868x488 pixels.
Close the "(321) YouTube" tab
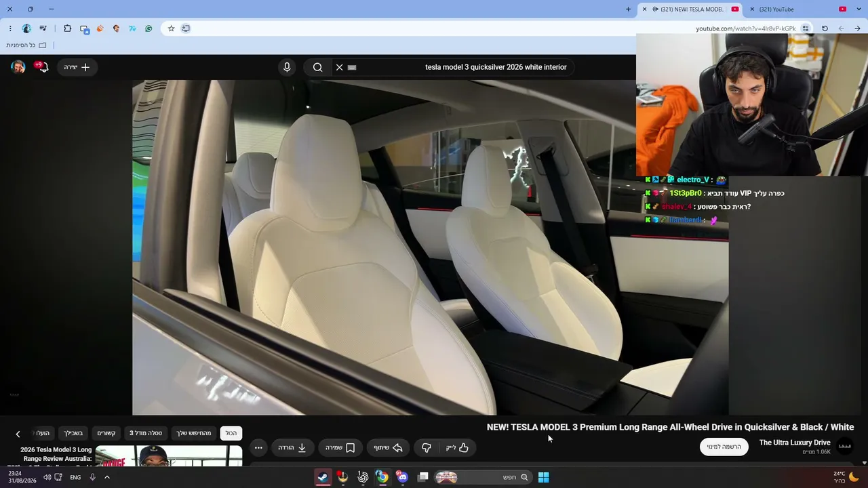click(x=751, y=9)
